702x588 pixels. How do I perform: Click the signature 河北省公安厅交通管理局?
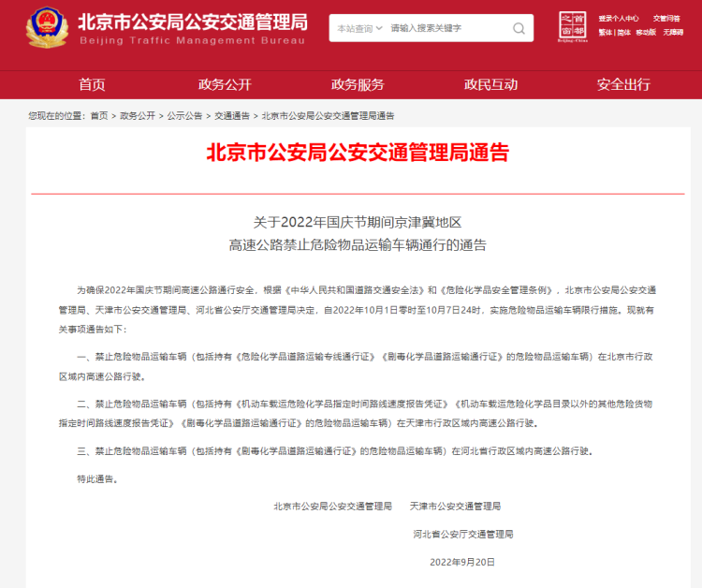tap(463, 534)
